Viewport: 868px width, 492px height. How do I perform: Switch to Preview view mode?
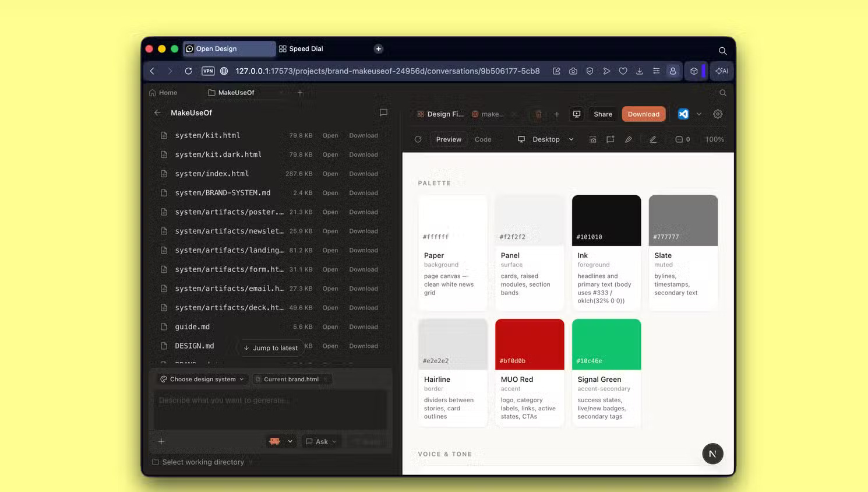pyautogui.click(x=449, y=139)
